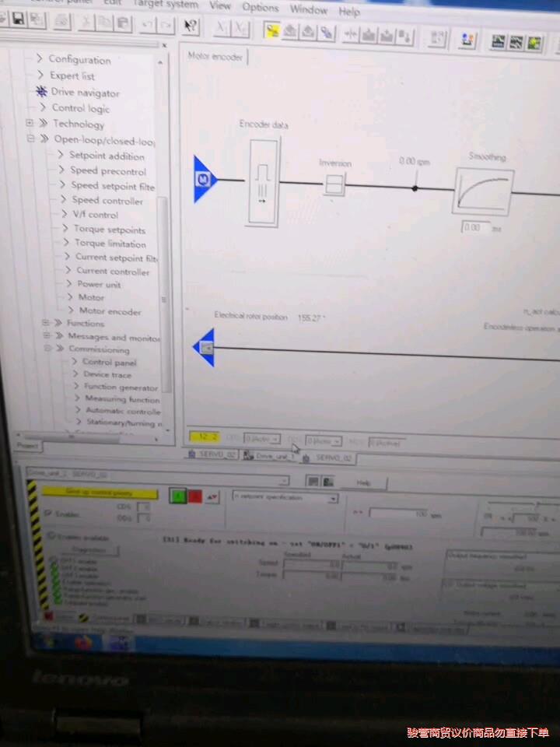Viewport: 560px width, 747px height.
Task: Open Speed controller in the tree
Action: tap(107, 201)
